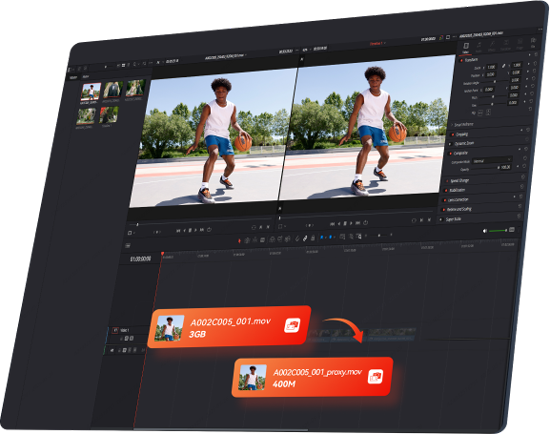Click the timeline zoom slider
The width and height of the screenshot is (550, 434).
pos(379,235)
